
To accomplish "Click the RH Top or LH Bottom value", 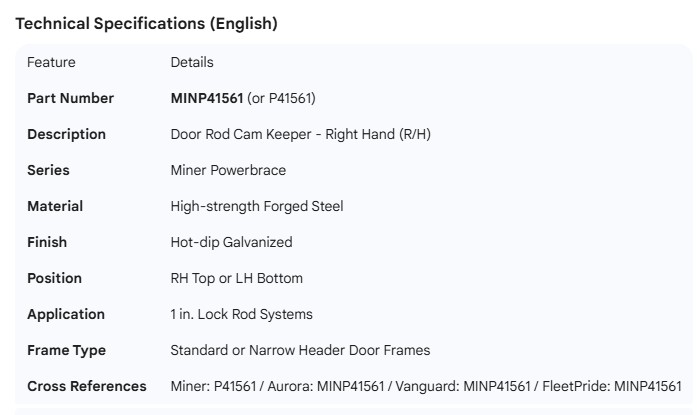I will 236,278.
